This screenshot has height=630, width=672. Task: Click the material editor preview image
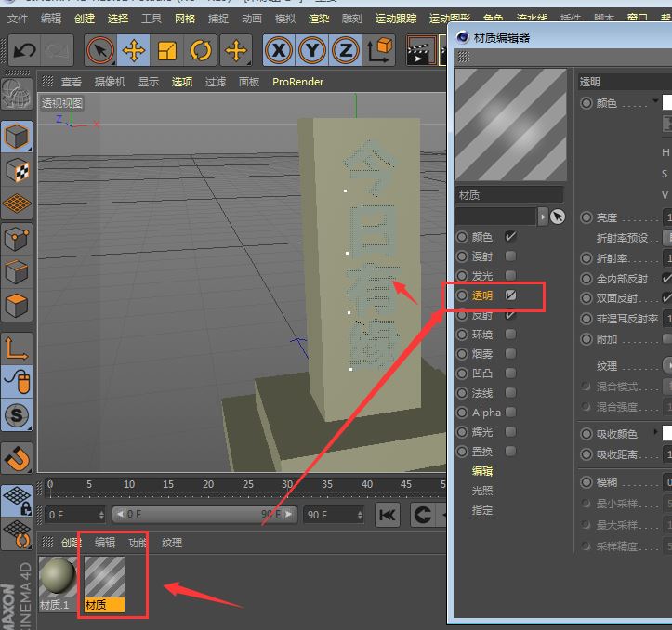510,125
